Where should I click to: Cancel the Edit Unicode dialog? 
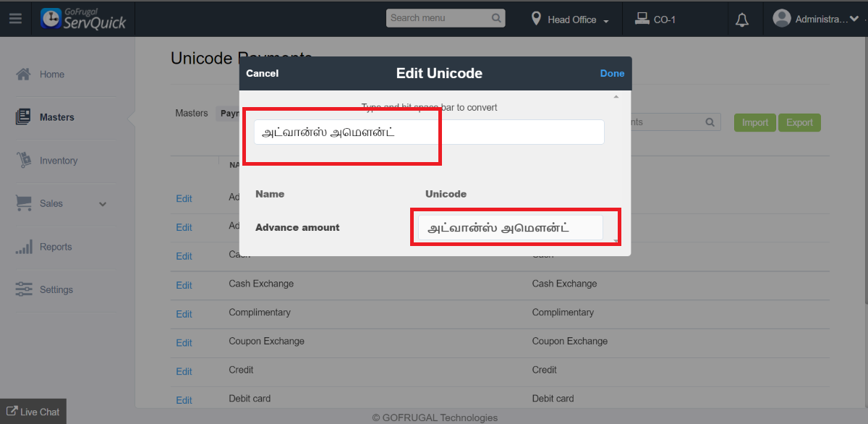coord(262,73)
